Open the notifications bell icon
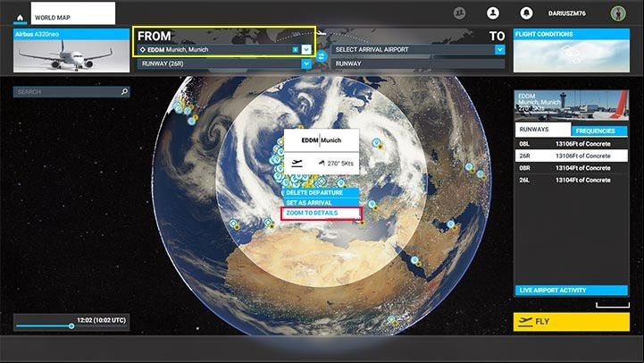 click(526, 13)
